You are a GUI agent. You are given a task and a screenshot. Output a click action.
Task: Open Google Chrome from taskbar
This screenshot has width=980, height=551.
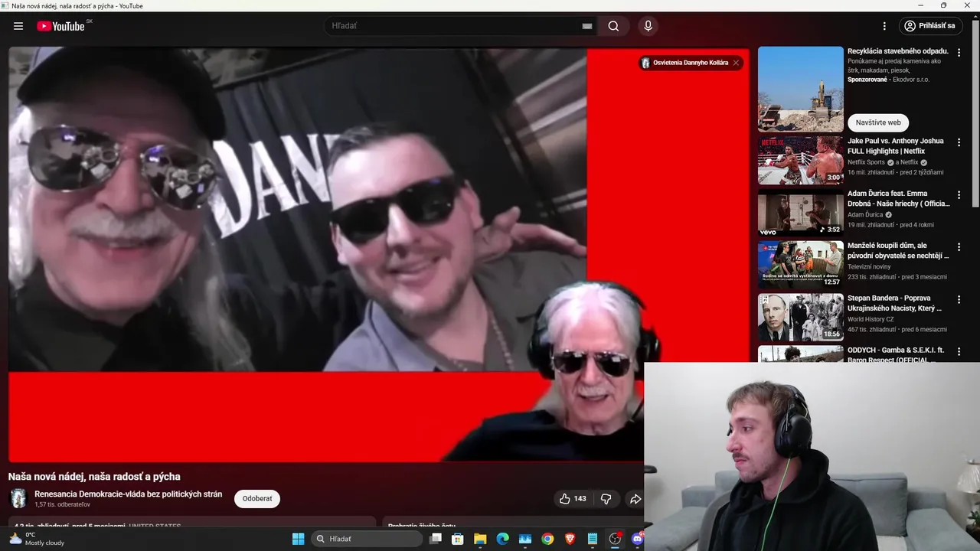point(547,539)
